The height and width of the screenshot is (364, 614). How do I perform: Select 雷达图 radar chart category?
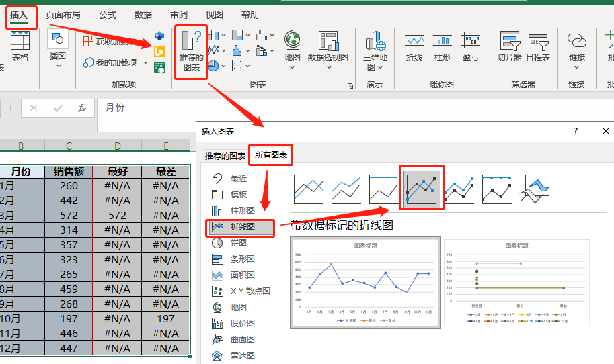point(233,355)
